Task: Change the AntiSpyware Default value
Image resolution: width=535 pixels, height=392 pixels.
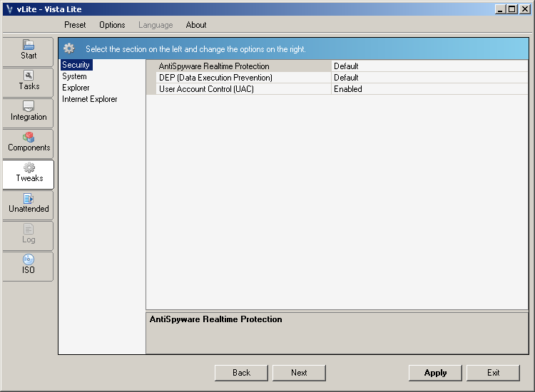Action: pyautogui.click(x=429, y=66)
